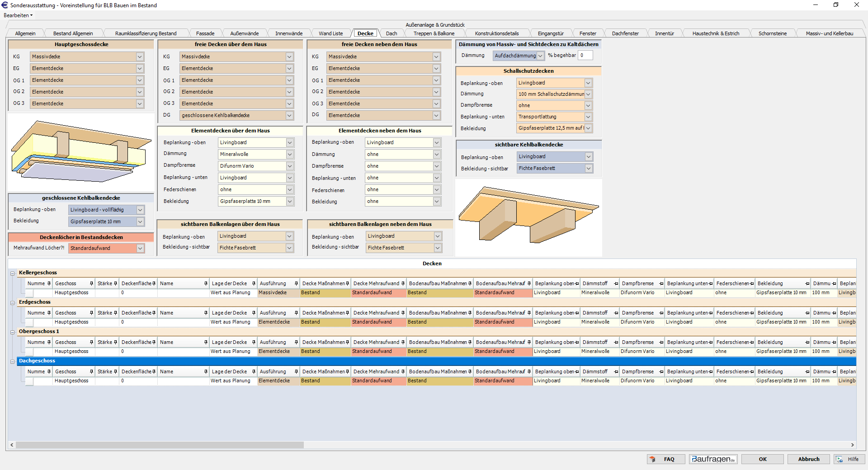Open the KG Massivdecke dropdown under Hauptgeschossdecke
868x470 pixels.
click(x=140, y=56)
